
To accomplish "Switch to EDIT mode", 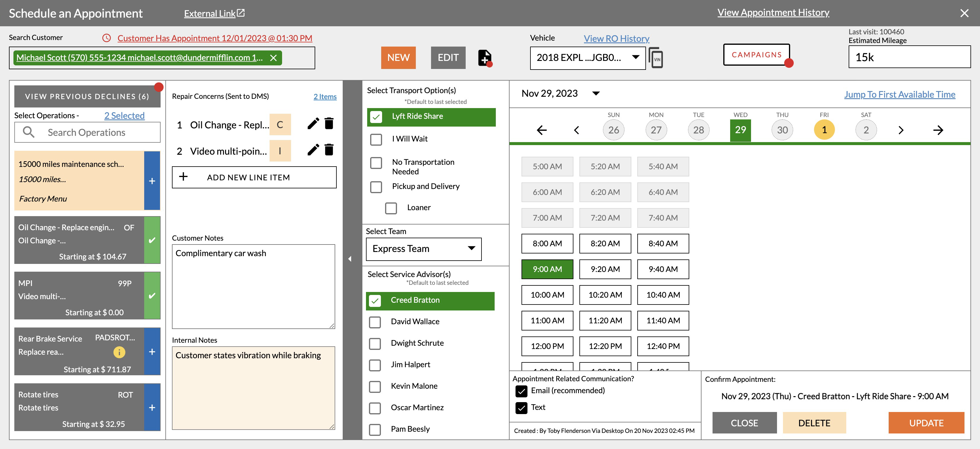I will click(x=448, y=57).
